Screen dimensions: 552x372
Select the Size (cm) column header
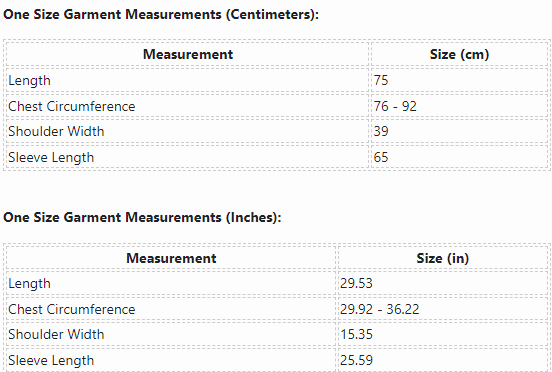coord(459,54)
